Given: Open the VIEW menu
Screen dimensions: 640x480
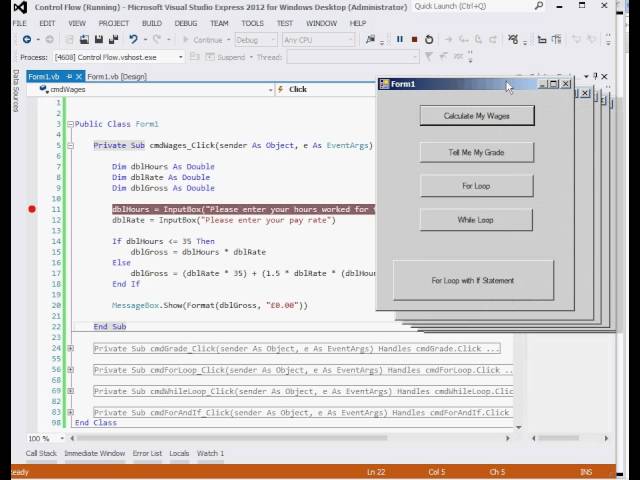Looking at the screenshot, I should (x=77, y=23).
